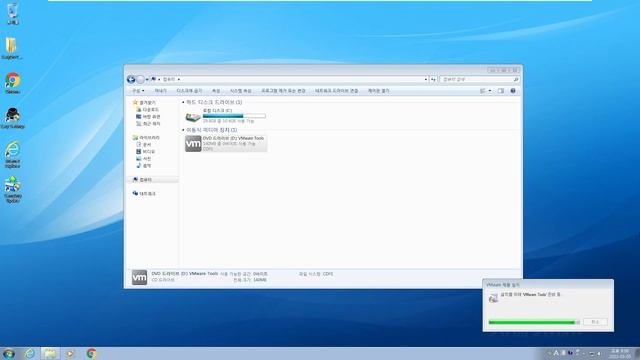Click Cancel in the VMware install dialog
This screenshot has width=640, height=360.
pyautogui.click(x=595, y=322)
